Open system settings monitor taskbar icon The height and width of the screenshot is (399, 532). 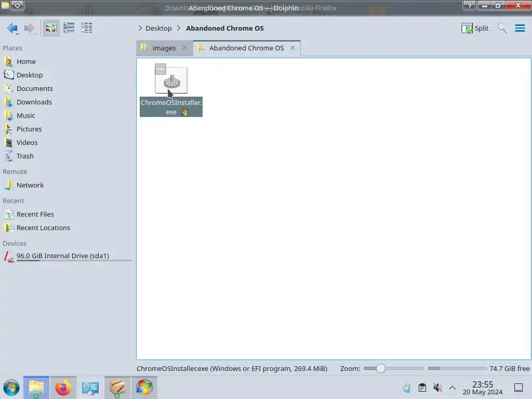pyautogui.click(x=90, y=388)
